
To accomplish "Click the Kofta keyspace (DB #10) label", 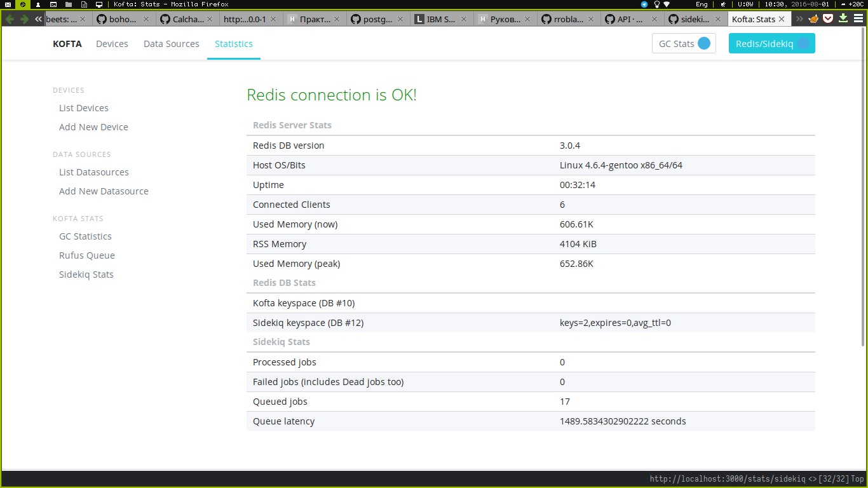I will pos(304,303).
